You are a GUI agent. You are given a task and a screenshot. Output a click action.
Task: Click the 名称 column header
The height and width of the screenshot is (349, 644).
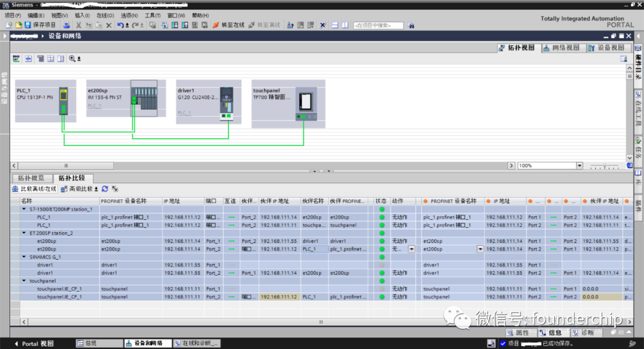[x=60, y=201]
